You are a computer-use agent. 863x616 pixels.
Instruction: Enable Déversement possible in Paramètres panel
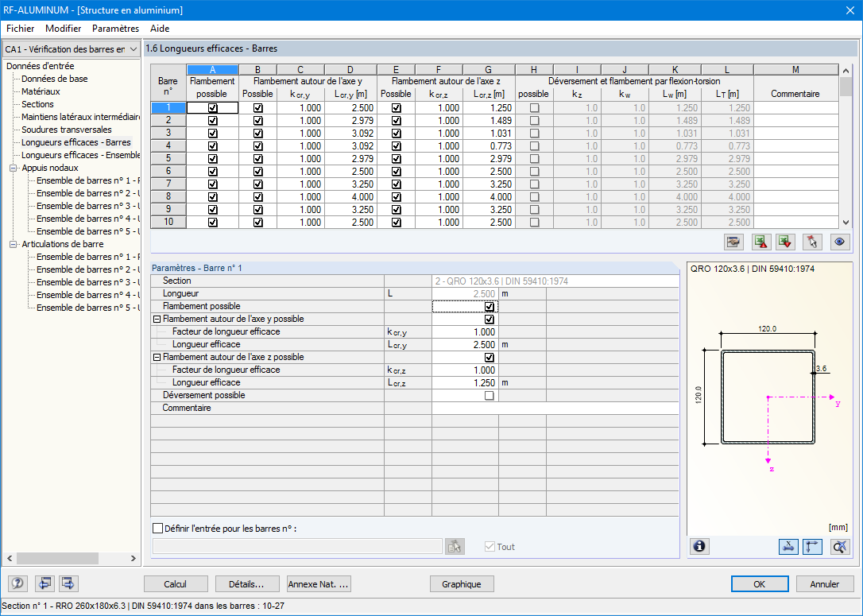coord(489,395)
